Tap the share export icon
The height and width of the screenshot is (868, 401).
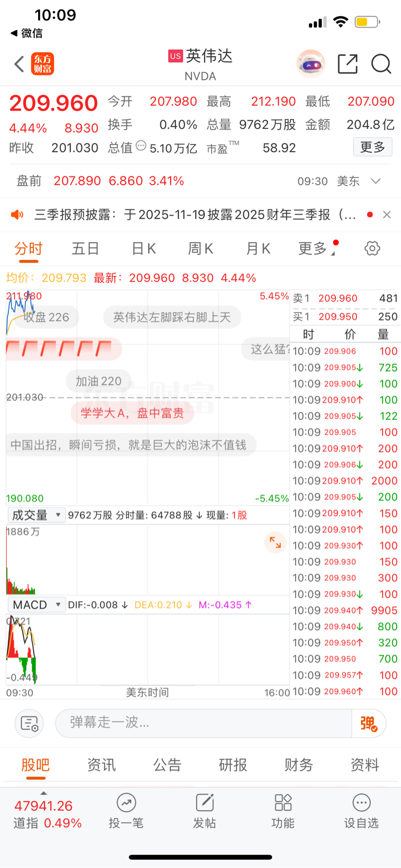tap(348, 64)
